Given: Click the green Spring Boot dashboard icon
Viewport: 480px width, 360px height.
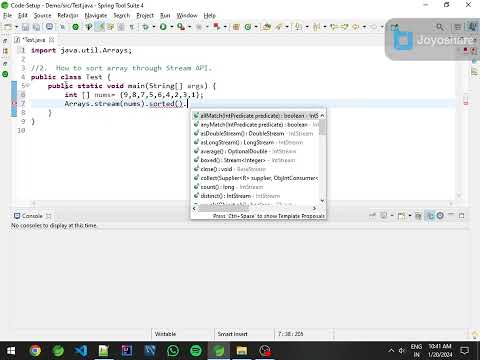Looking at the screenshot, I should tap(76, 27).
